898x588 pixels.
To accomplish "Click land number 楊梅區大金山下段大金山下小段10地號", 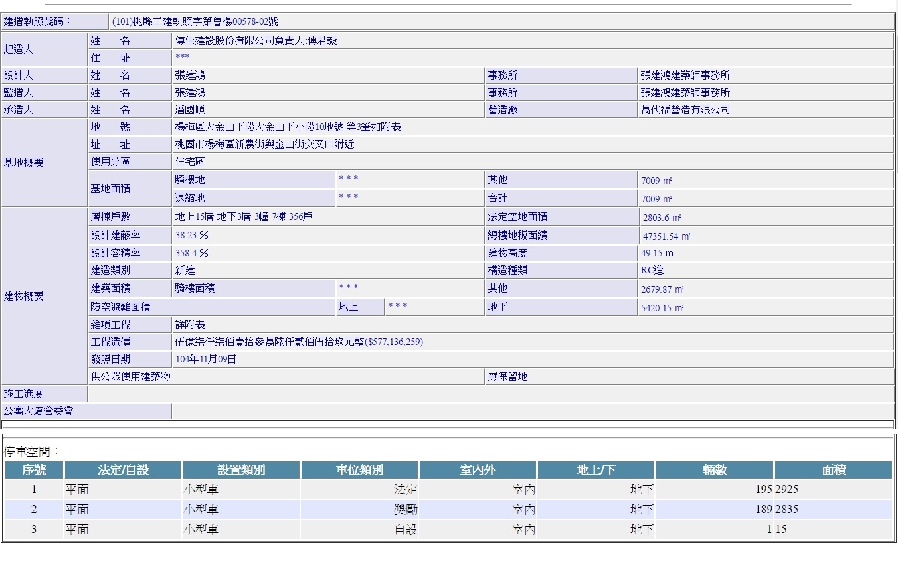I will (x=260, y=127).
